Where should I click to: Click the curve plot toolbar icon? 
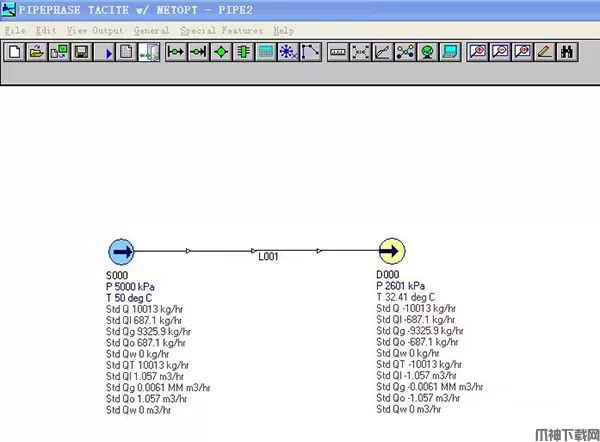tap(383, 52)
